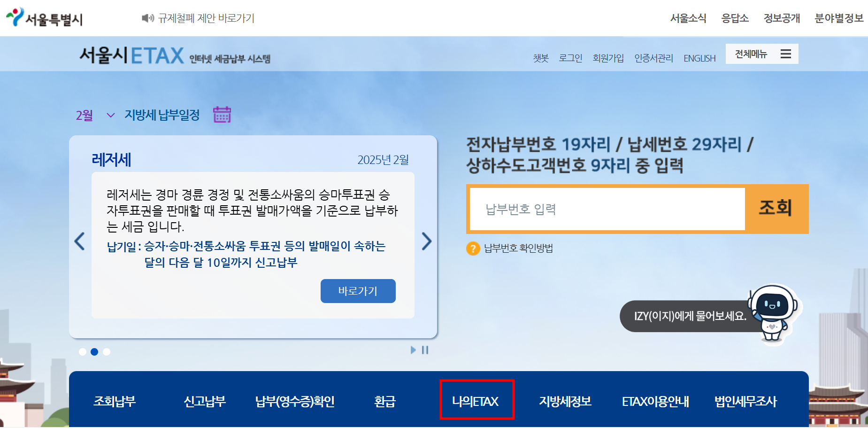Click the 2025년 2월 date text
The width and height of the screenshot is (868, 443).
[x=383, y=160]
